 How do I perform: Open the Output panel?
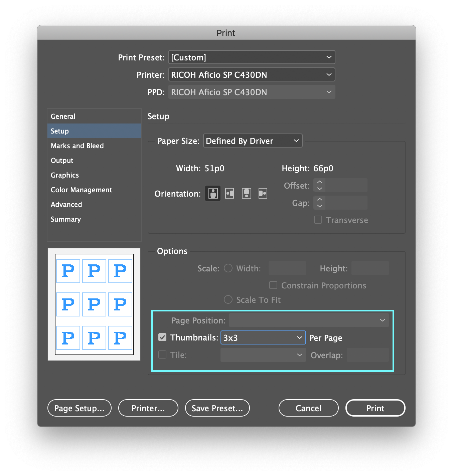[x=94, y=160]
